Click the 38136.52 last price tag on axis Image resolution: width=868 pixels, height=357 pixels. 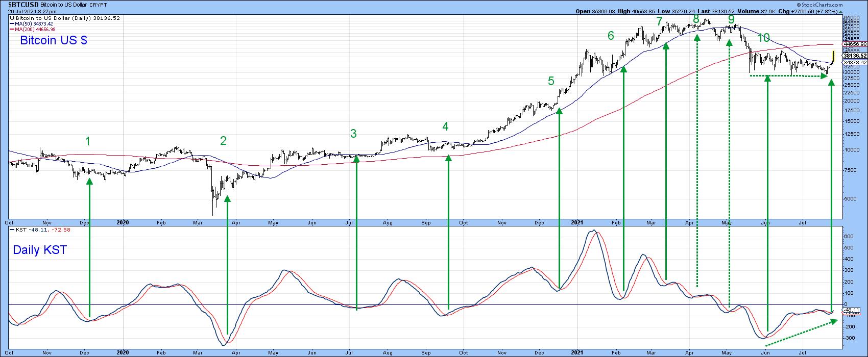click(x=855, y=56)
